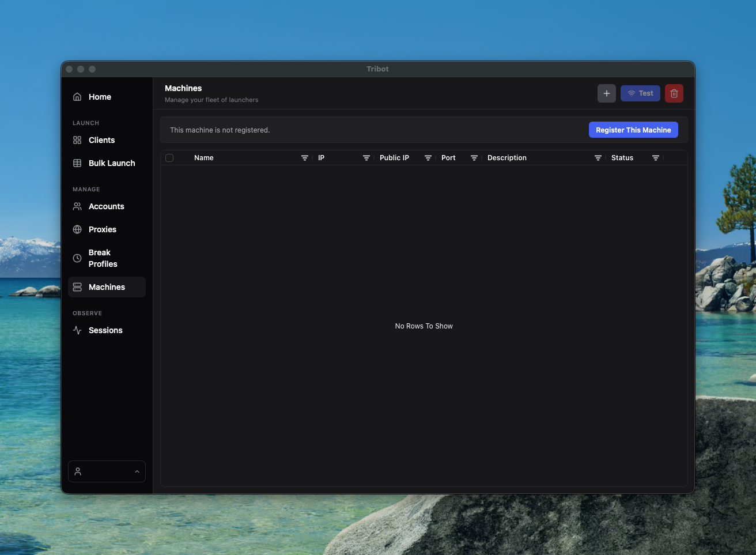Toggle the select-all checkbox in table header

(169, 158)
